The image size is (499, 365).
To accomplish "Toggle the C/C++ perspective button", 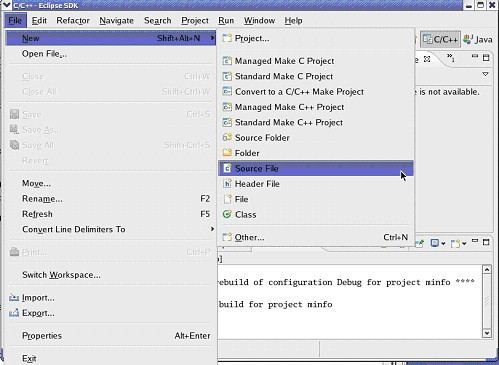I will [x=440, y=39].
